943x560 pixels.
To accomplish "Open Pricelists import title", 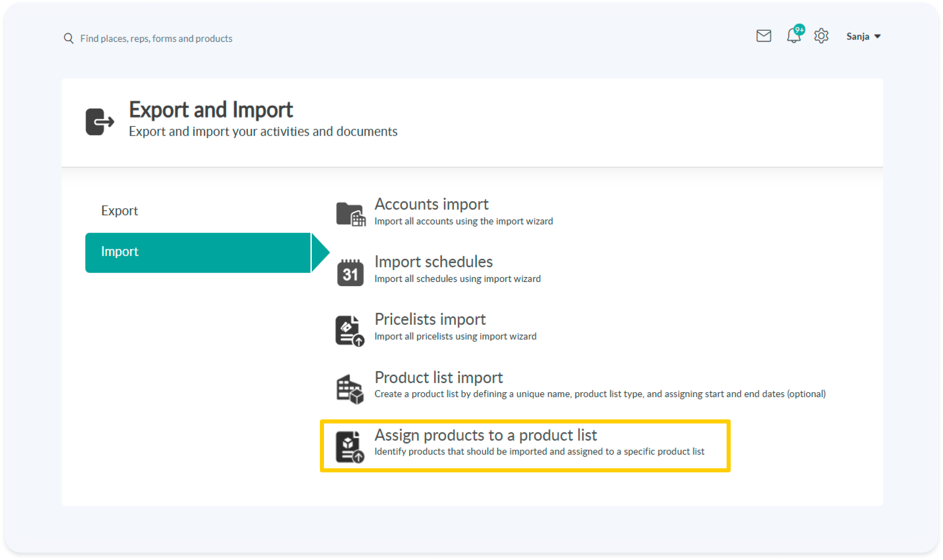I will click(x=430, y=320).
